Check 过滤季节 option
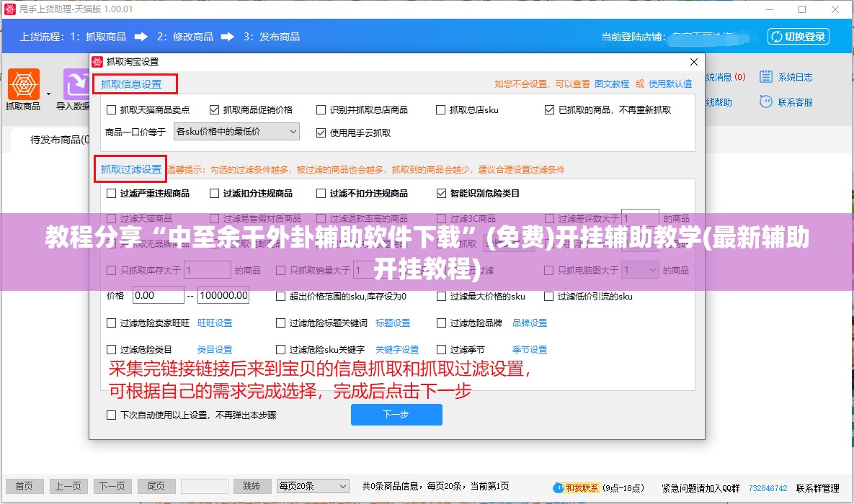 [x=441, y=349]
